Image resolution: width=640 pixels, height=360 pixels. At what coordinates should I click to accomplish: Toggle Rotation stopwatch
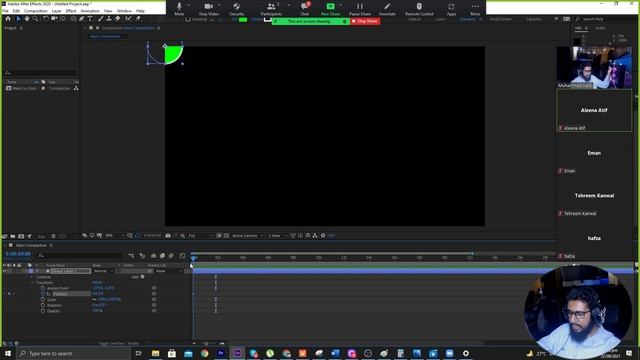pyautogui.click(x=43, y=305)
